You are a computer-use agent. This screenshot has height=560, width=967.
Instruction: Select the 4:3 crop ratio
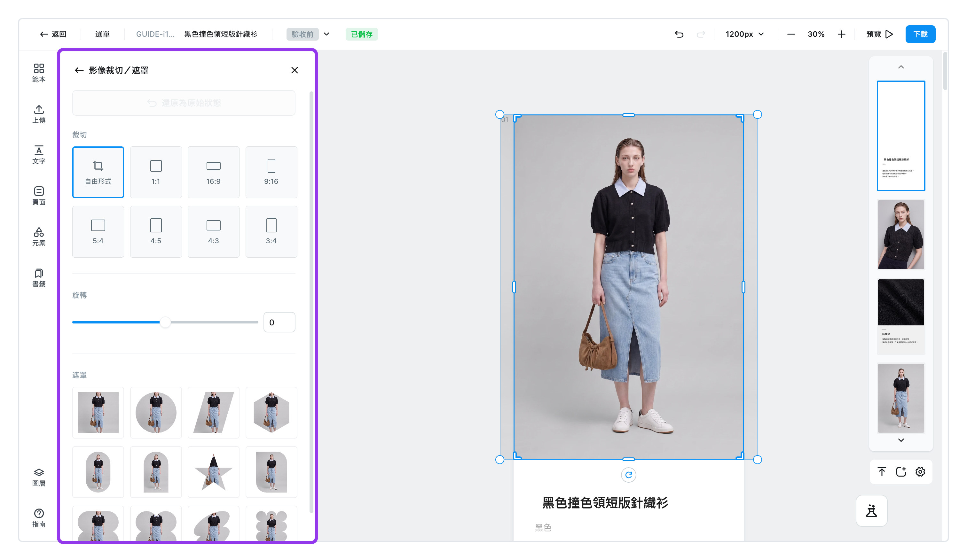coord(213,232)
